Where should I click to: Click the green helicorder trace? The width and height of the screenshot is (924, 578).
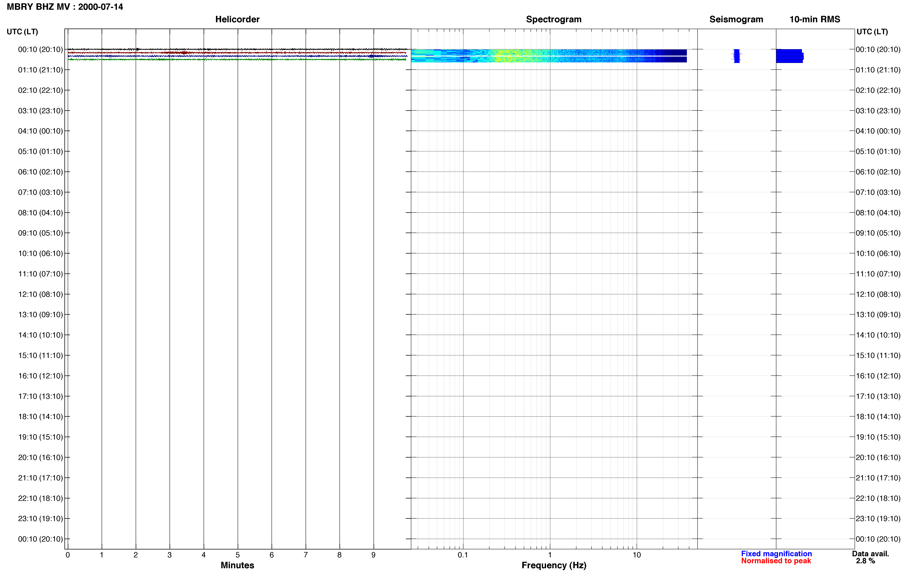237,60
